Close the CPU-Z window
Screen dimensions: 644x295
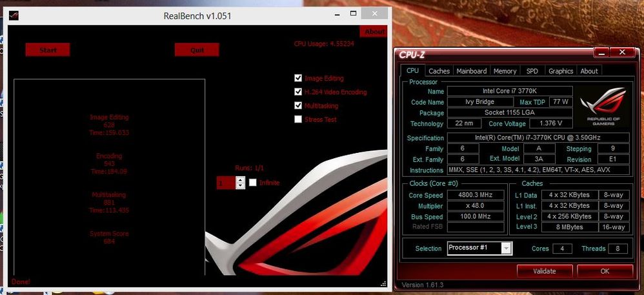click(622, 52)
